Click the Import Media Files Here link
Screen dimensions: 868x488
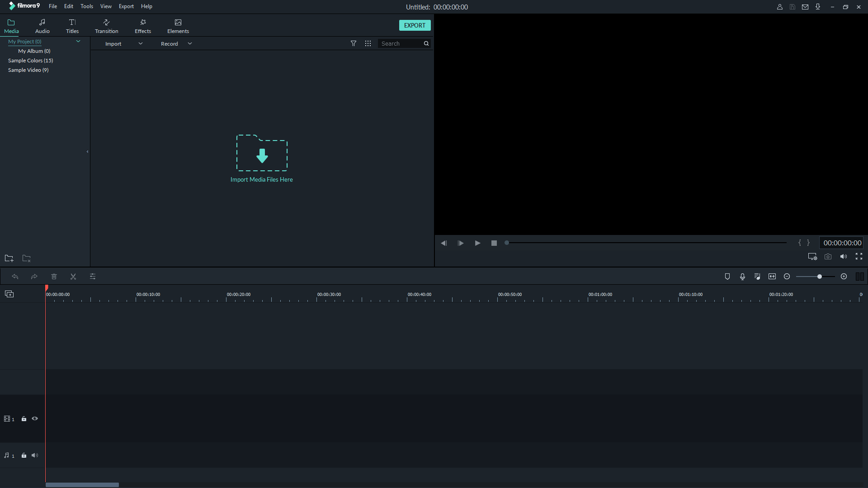[261, 180]
